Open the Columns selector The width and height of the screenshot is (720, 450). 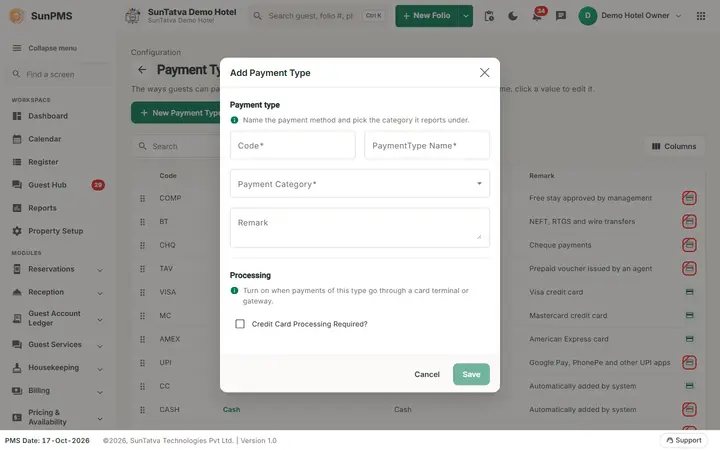[674, 146]
